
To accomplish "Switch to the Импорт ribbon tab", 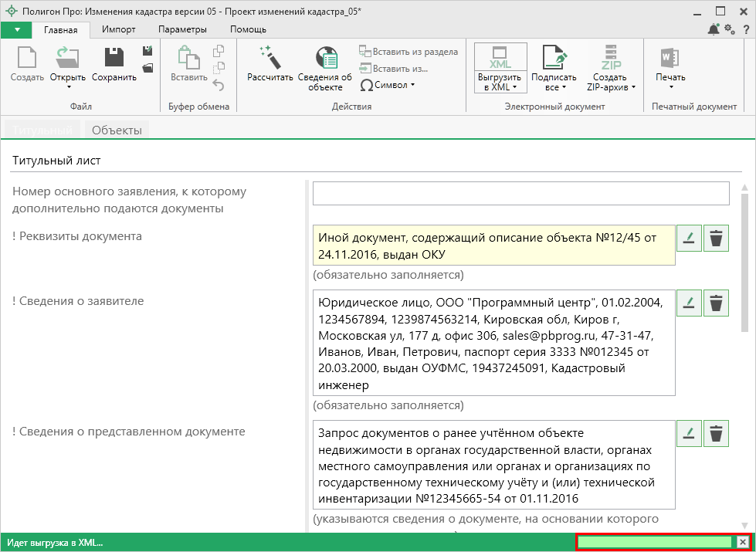I will click(119, 29).
